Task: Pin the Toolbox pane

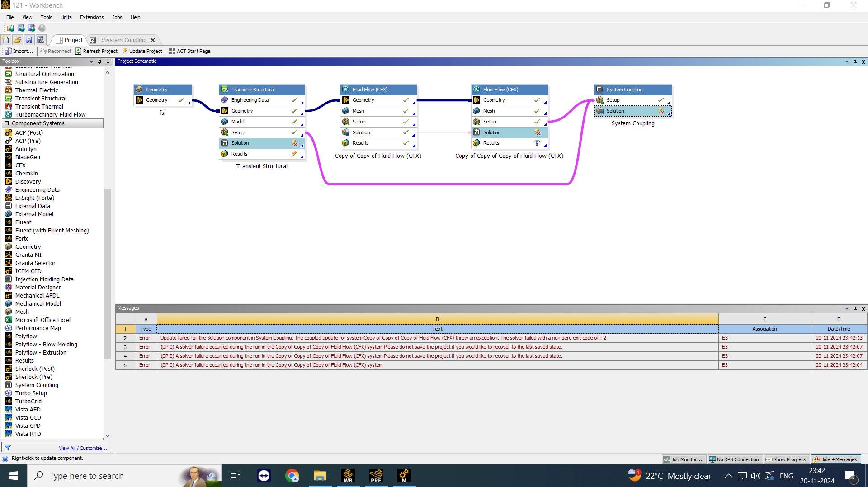Action: click(99, 61)
